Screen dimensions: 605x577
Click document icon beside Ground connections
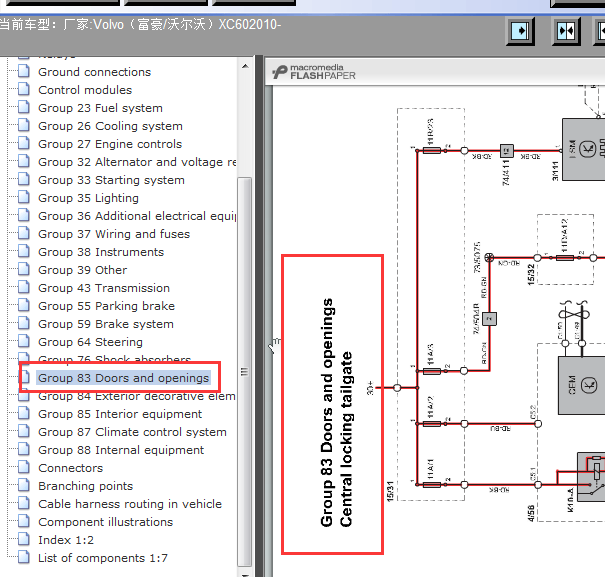24,71
